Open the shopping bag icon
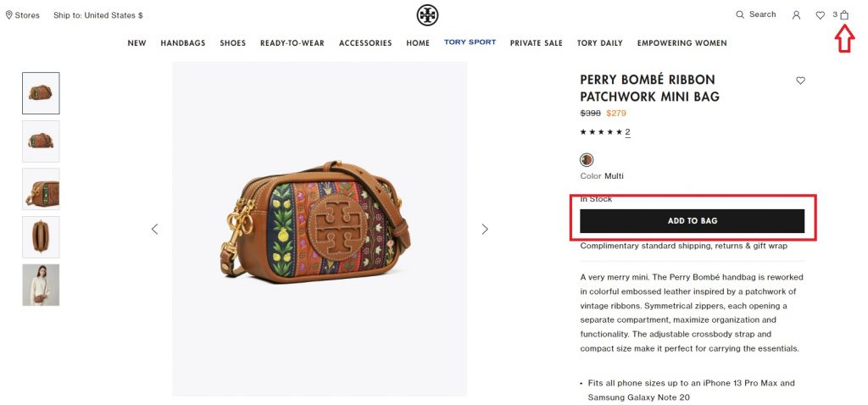 [x=844, y=15]
